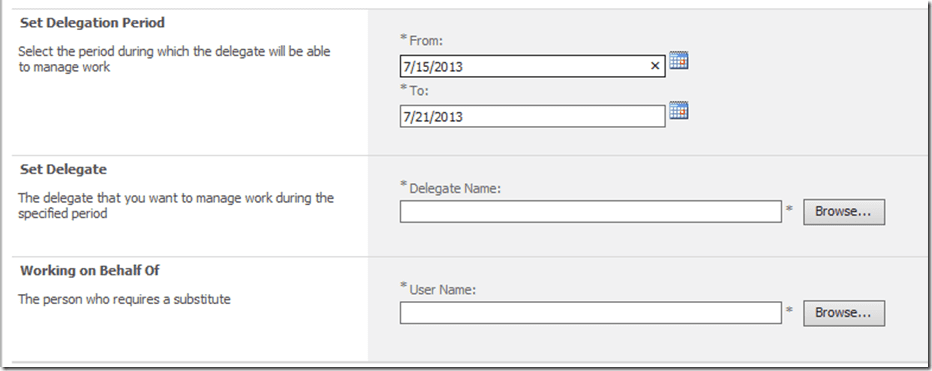
Task: Click the delegation period description text
Action: pos(174,59)
